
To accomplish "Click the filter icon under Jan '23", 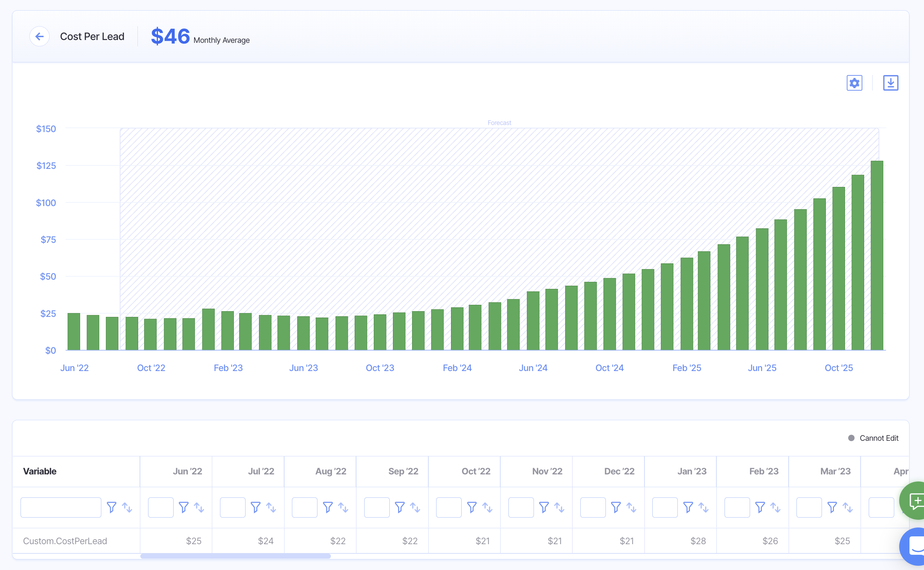I will [688, 507].
